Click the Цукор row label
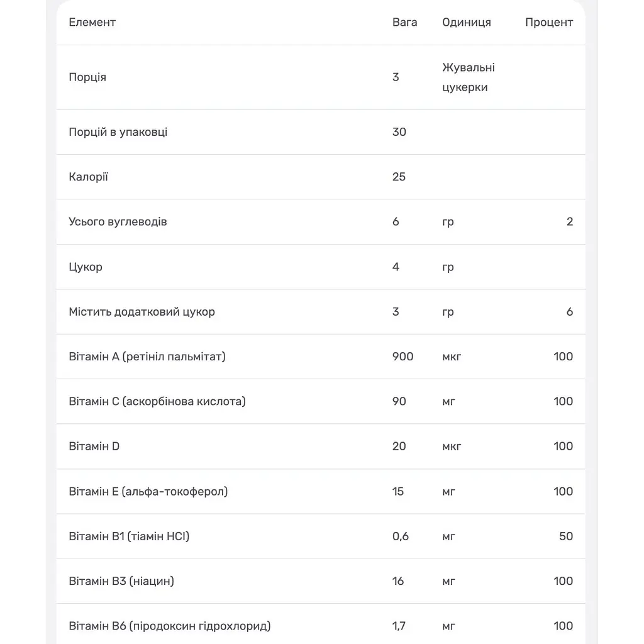 pyautogui.click(x=86, y=267)
